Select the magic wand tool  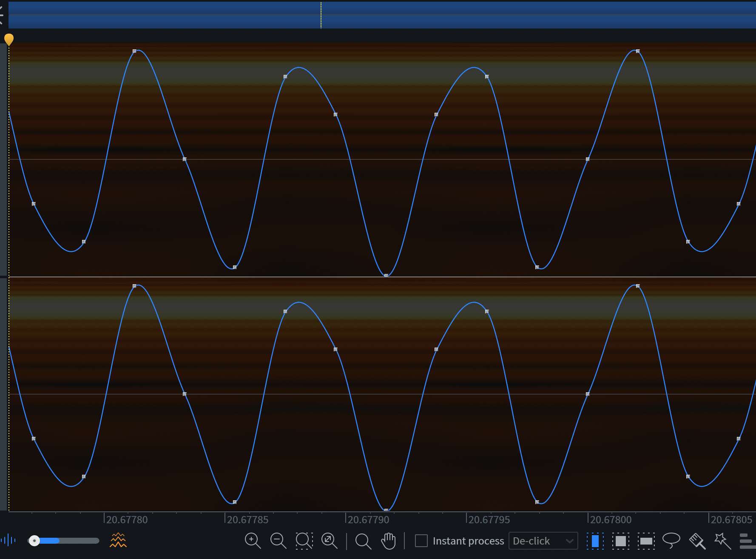(x=722, y=541)
